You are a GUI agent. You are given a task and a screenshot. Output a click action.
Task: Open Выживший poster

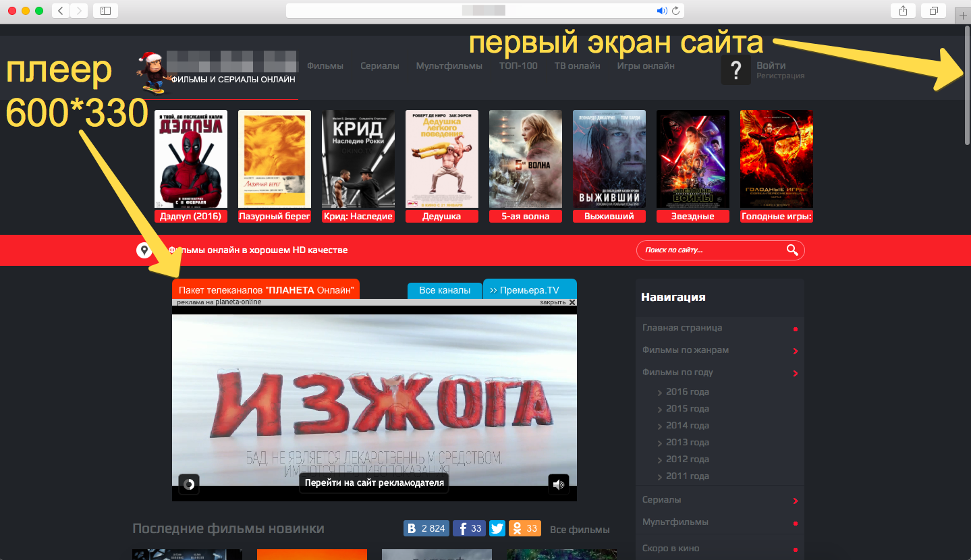(x=609, y=159)
